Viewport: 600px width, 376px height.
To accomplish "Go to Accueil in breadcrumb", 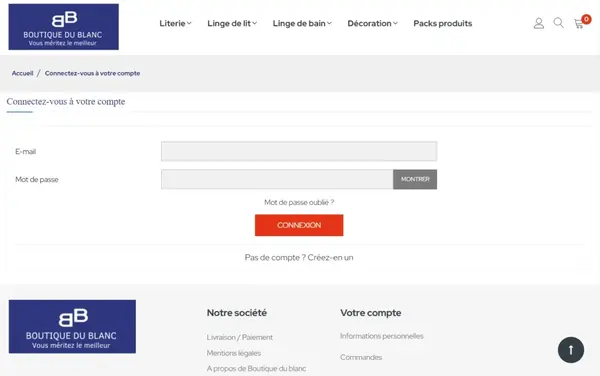I will click(23, 73).
